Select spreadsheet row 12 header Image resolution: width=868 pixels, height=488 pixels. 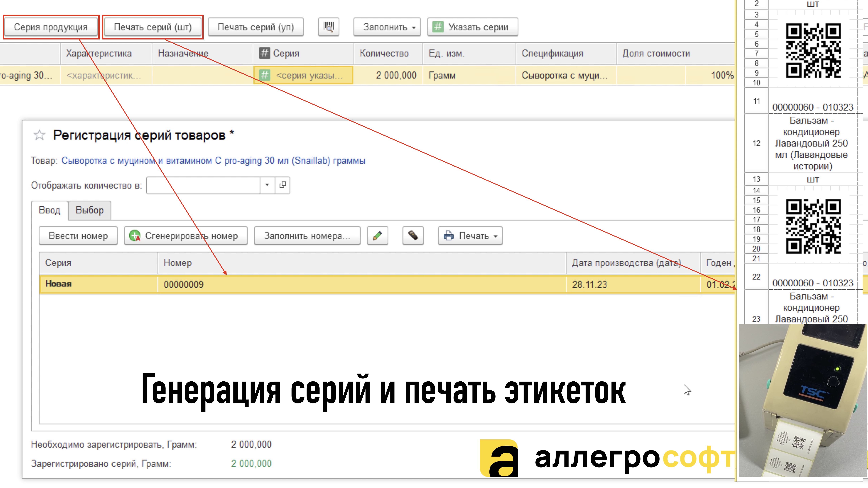click(756, 143)
